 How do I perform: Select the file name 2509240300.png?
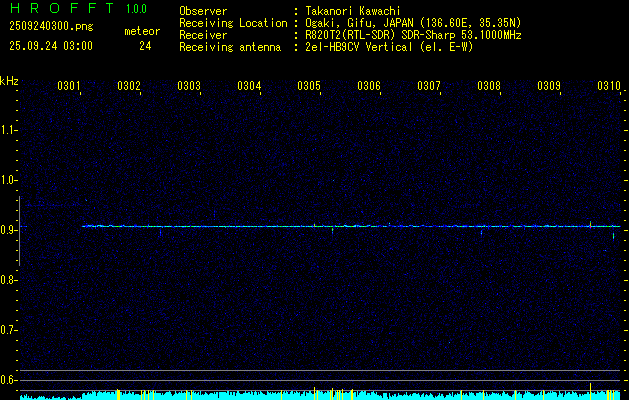click(51, 26)
